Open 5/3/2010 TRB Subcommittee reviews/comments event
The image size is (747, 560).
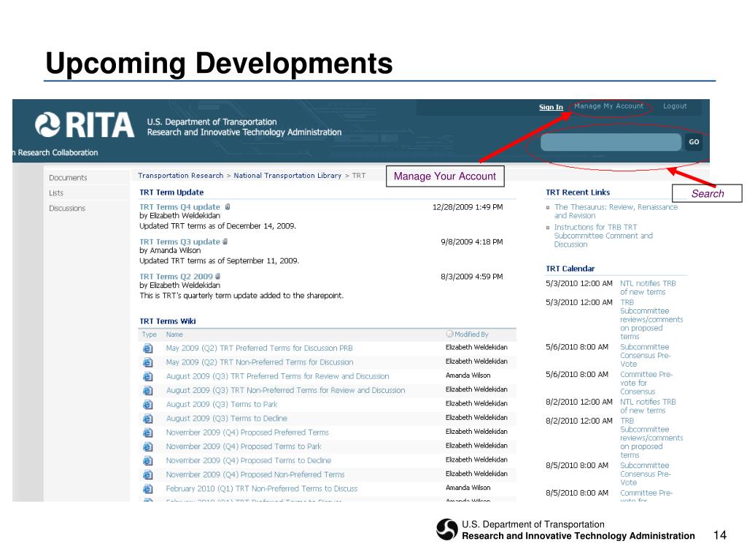[x=651, y=319]
